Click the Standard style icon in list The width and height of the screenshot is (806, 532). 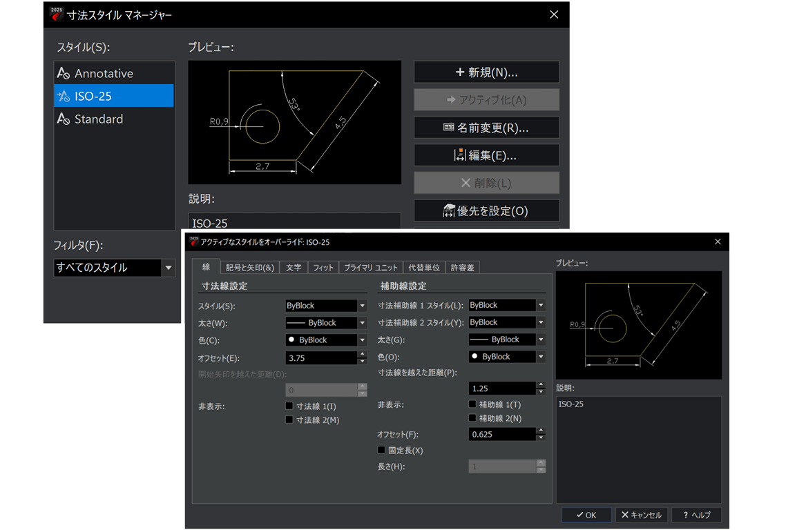tap(64, 119)
